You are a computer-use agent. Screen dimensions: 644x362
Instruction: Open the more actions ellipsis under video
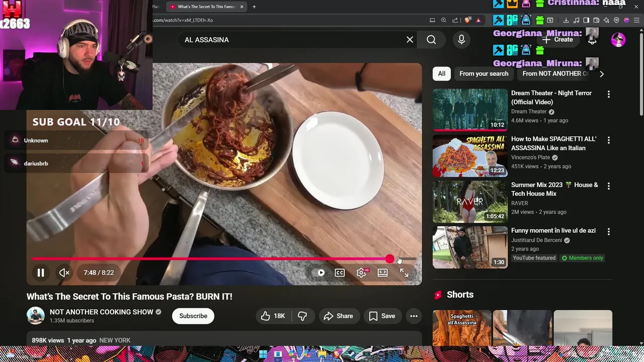[414, 316]
